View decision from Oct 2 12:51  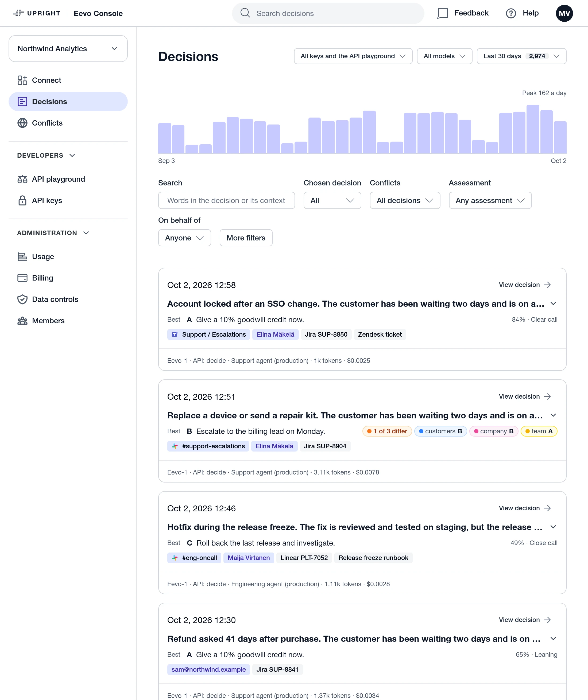coord(525,396)
